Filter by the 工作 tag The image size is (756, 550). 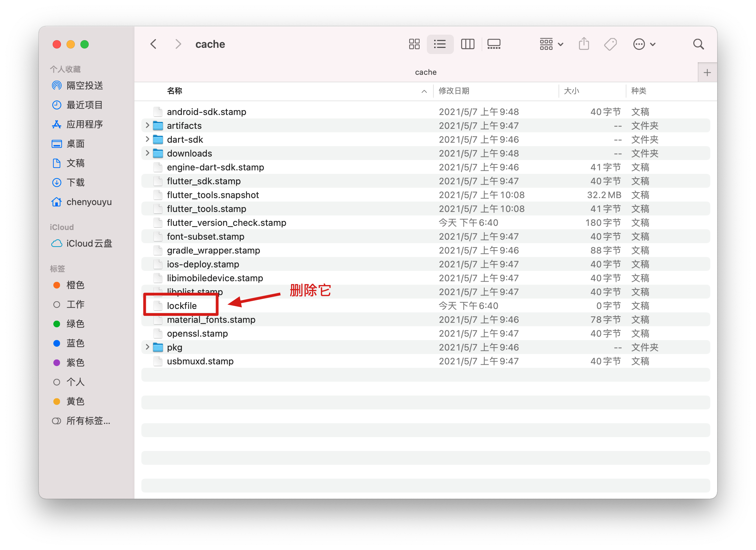69,304
